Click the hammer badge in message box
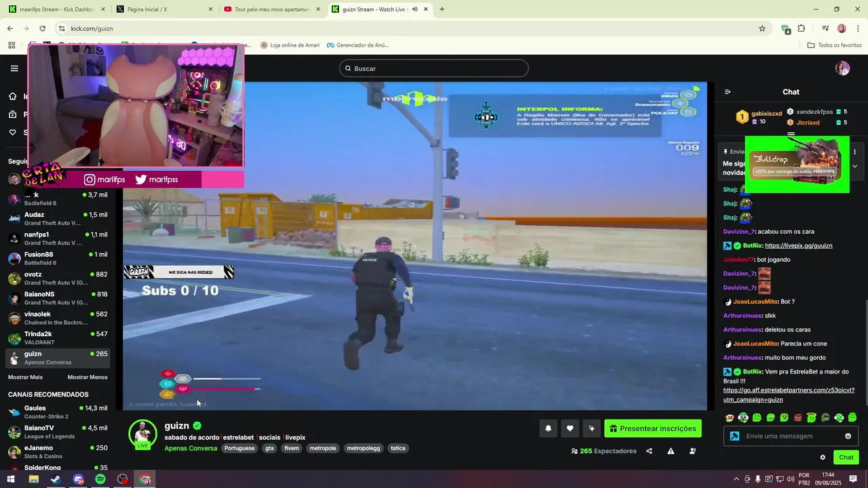 coord(734,436)
